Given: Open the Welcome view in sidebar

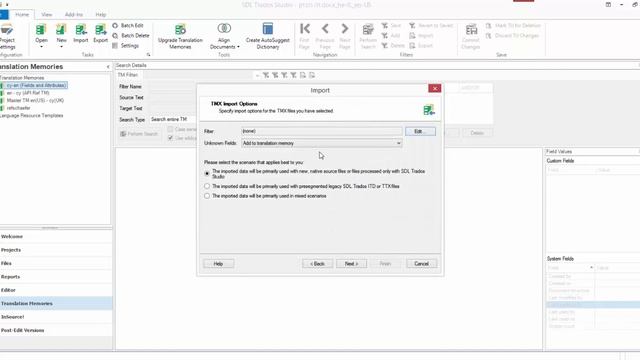Looking at the screenshot, I should pyautogui.click(x=56, y=236).
